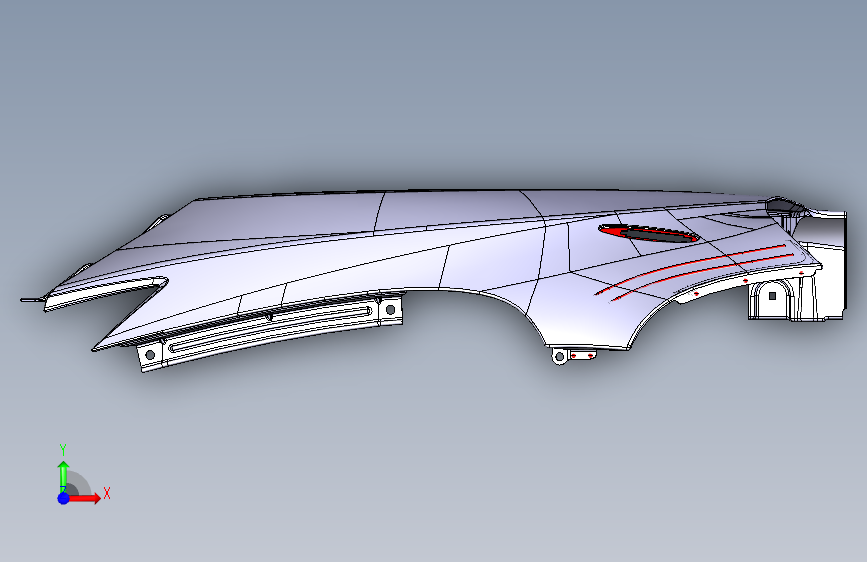Select the small round mounting tab below wheel arch
The height and width of the screenshot is (562, 867).
(560, 357)
